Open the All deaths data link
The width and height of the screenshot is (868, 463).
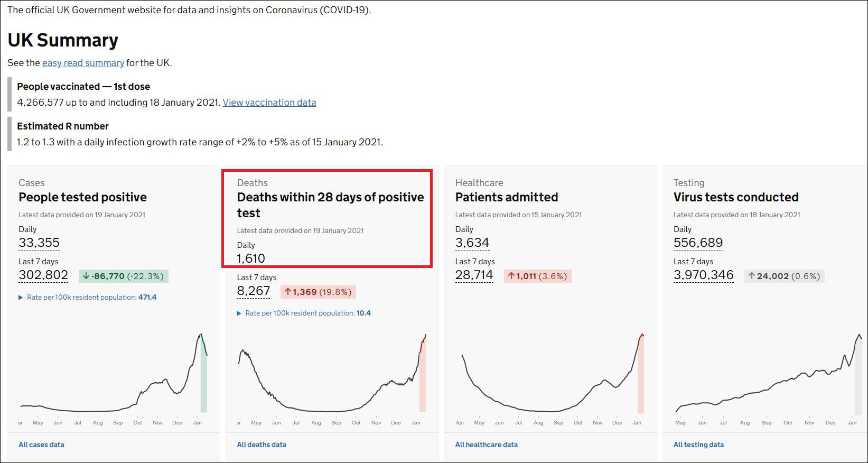coord(262,445)
